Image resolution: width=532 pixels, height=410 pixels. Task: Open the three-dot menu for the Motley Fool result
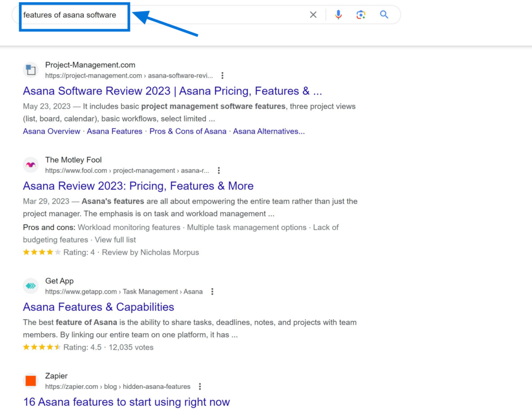[x=219, y=170]
